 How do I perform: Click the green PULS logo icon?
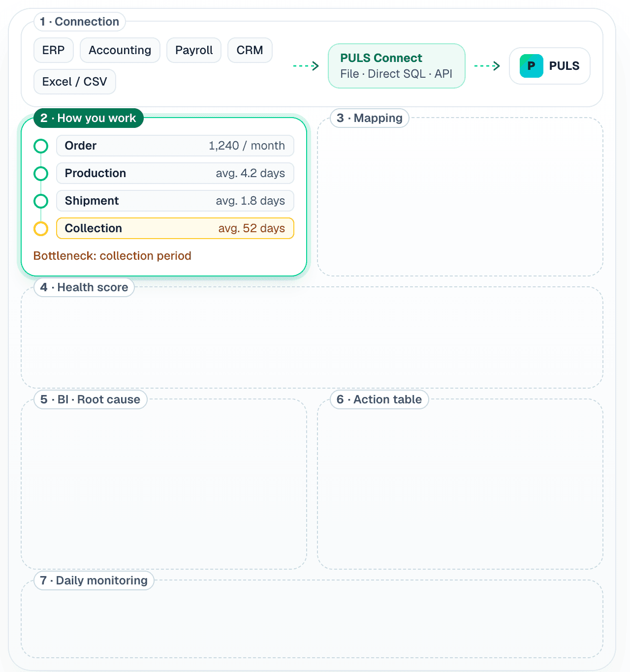coord(532,66)
